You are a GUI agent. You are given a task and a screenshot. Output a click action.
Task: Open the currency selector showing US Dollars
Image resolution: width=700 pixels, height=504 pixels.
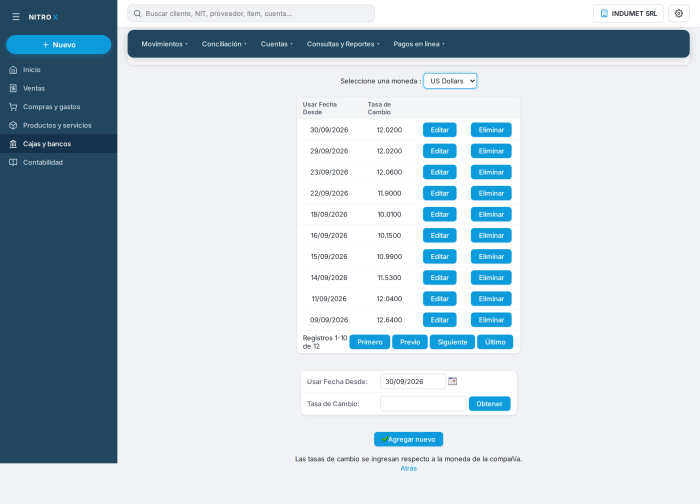pos(450,81)
